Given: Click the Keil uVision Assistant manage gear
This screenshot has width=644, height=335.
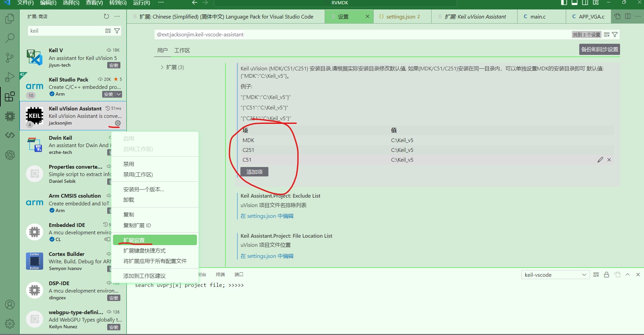Looking at the screenshot, I should pyautogui.click(x=118, y=123).
